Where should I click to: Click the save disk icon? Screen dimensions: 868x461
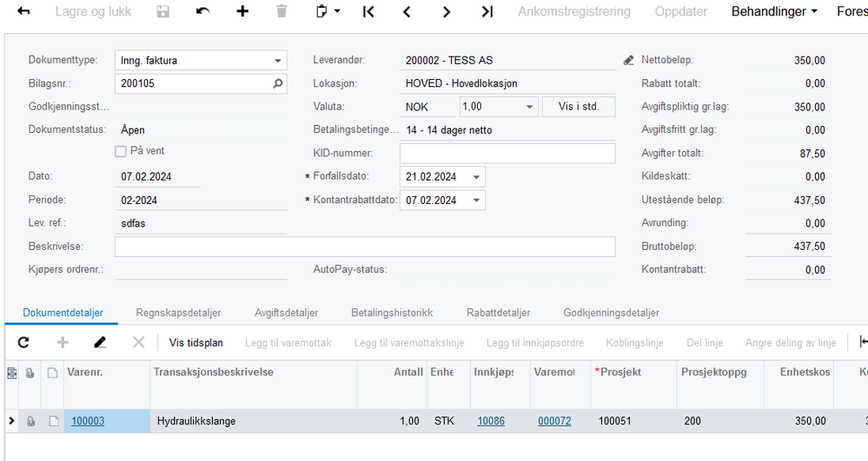coord(162,11)
